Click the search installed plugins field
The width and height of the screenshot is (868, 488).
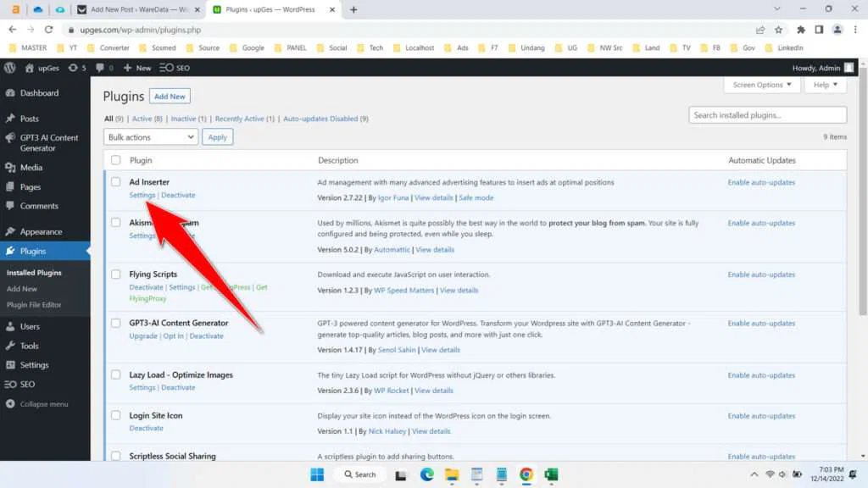[767, 114]
